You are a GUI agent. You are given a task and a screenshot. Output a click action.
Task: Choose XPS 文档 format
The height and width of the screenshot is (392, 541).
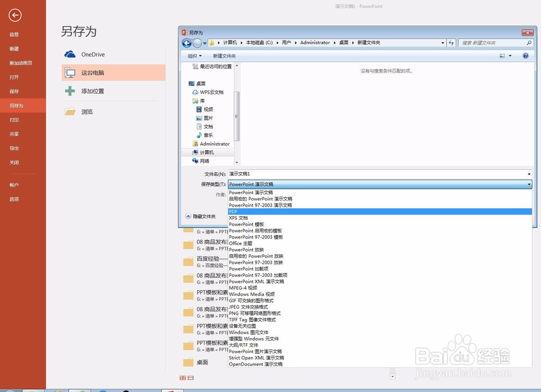coord(380,218)
